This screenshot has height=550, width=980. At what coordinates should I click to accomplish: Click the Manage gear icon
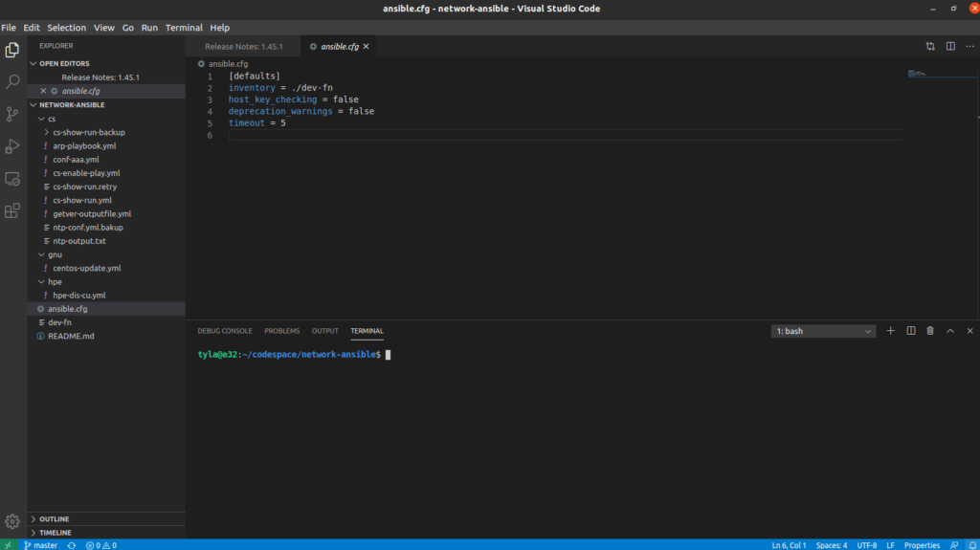[12, 521]
